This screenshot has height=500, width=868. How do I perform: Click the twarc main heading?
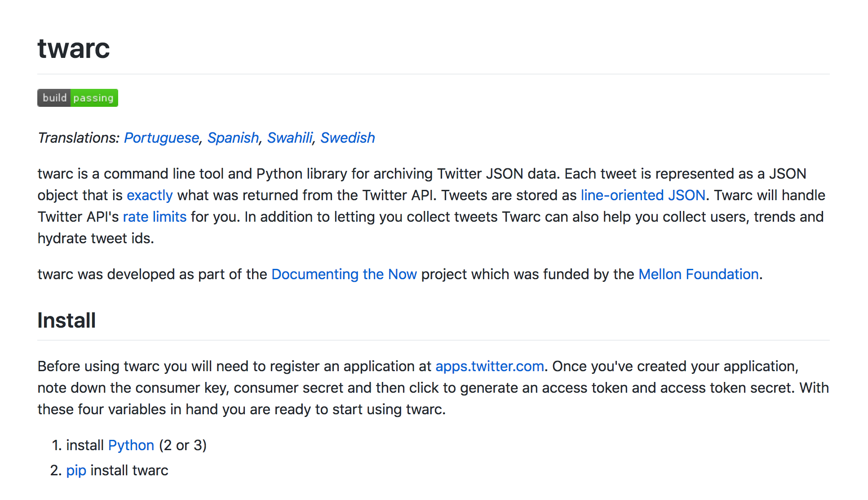pos(74,48)
